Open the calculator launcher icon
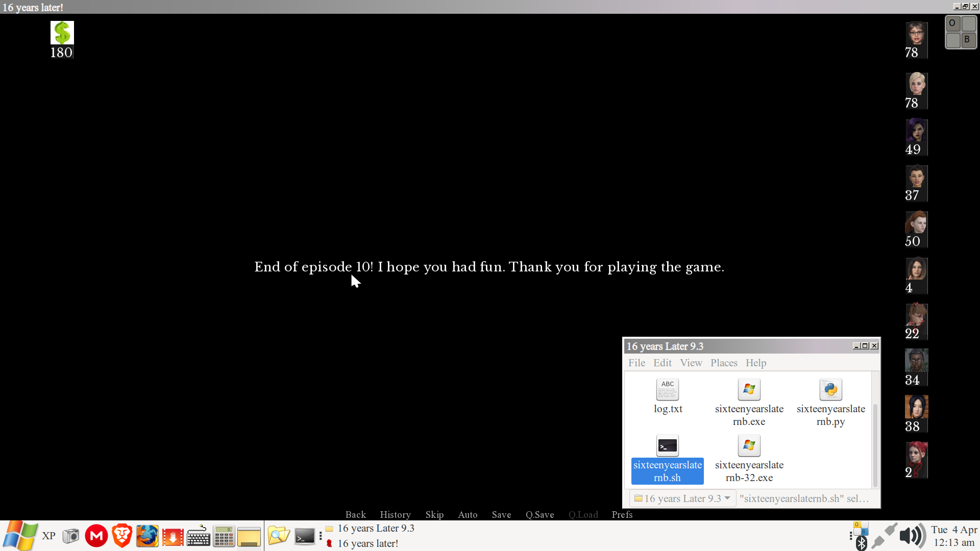This screenshot has width=980, height=551. [x=224, y=536]
